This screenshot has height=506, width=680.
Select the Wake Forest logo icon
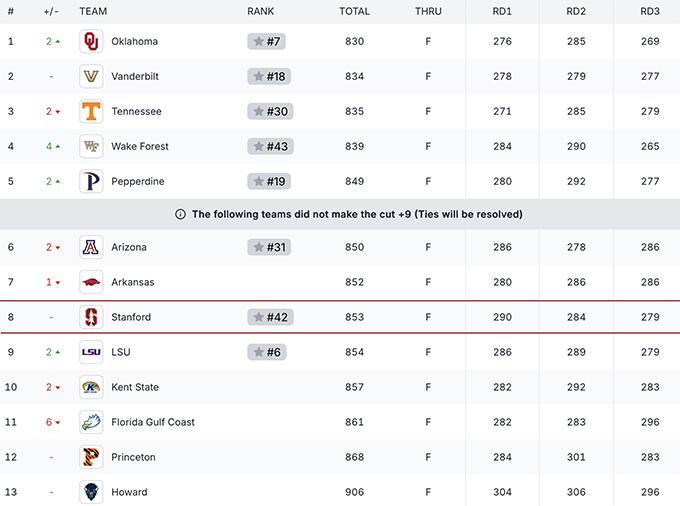point(91,146)
